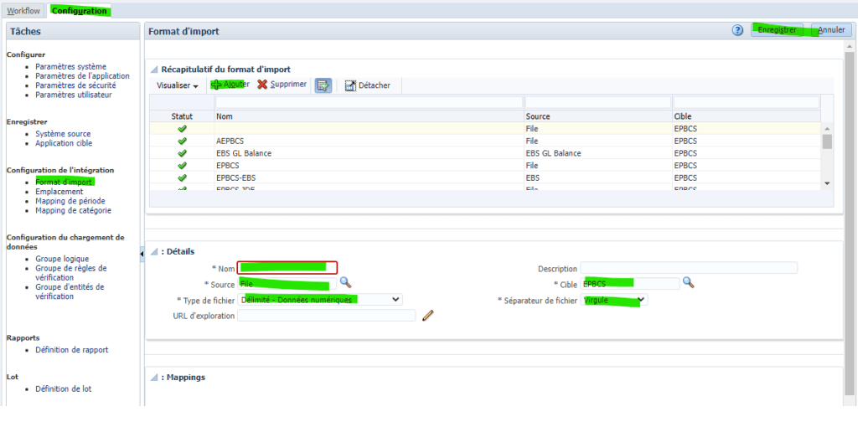This screenshot has width=868, height=422.
Task: Open Groupe d'entités de vérification link
Action: coord(70,291)
